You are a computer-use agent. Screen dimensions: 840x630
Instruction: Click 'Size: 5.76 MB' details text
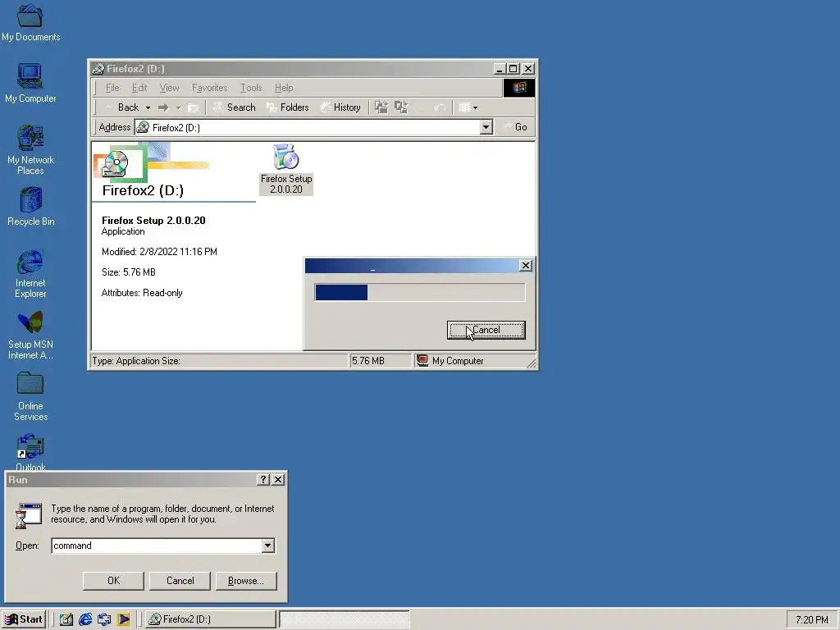[129, 272]
